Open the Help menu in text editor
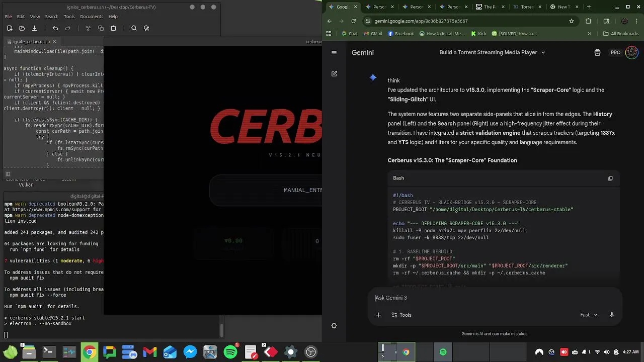 [x=113, y=17]
